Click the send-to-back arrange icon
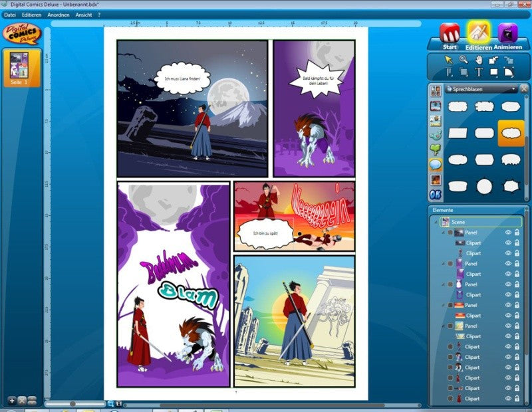The image size is (532, 412). [508, 60]
